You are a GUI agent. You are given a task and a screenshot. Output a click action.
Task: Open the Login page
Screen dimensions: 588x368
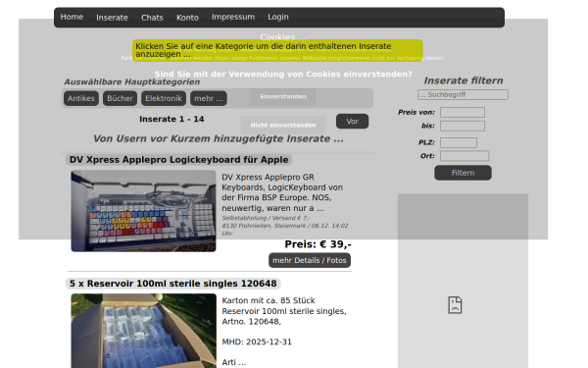(x=278, y=17)
